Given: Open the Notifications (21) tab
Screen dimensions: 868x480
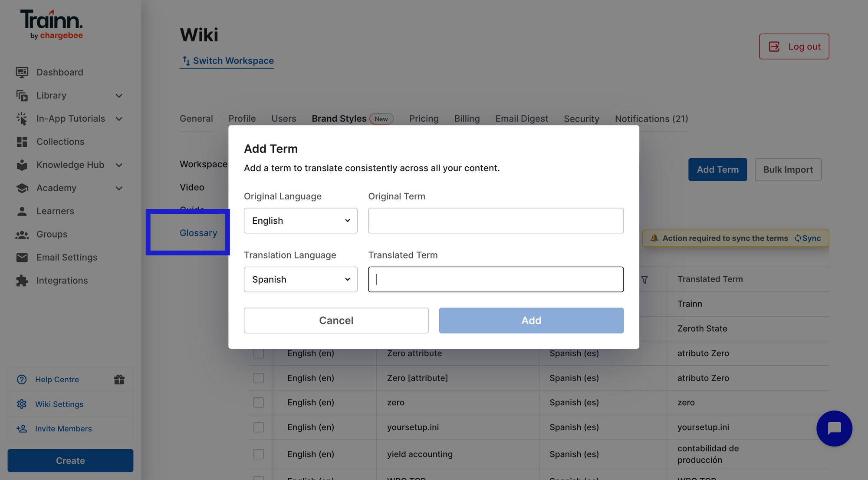Looking at the screenshot, I should click(651, 119).
